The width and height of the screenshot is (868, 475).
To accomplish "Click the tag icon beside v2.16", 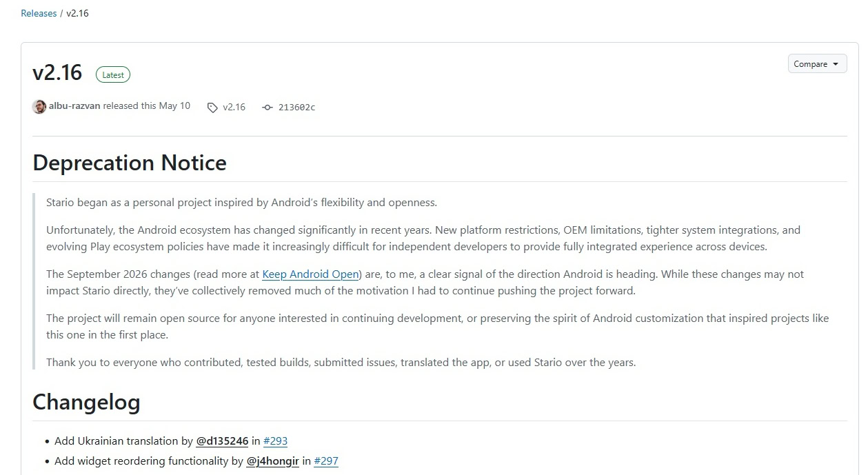I will (212, 108).
